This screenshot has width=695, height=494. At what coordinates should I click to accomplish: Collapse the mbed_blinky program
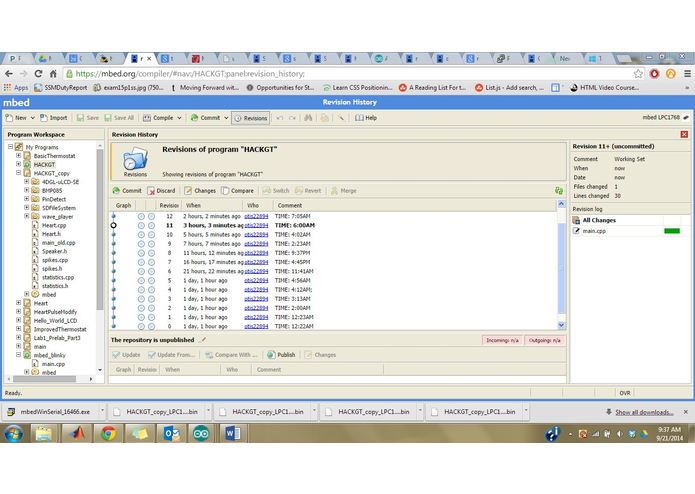[x=19, y=355]
